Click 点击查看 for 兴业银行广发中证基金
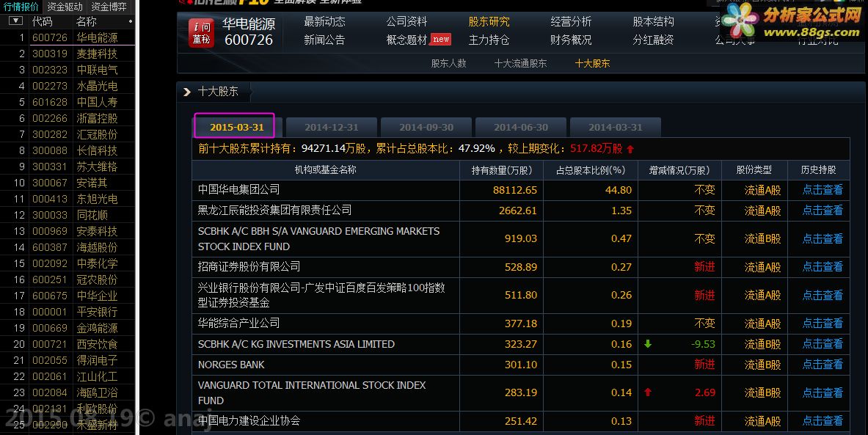 point(823,295)
